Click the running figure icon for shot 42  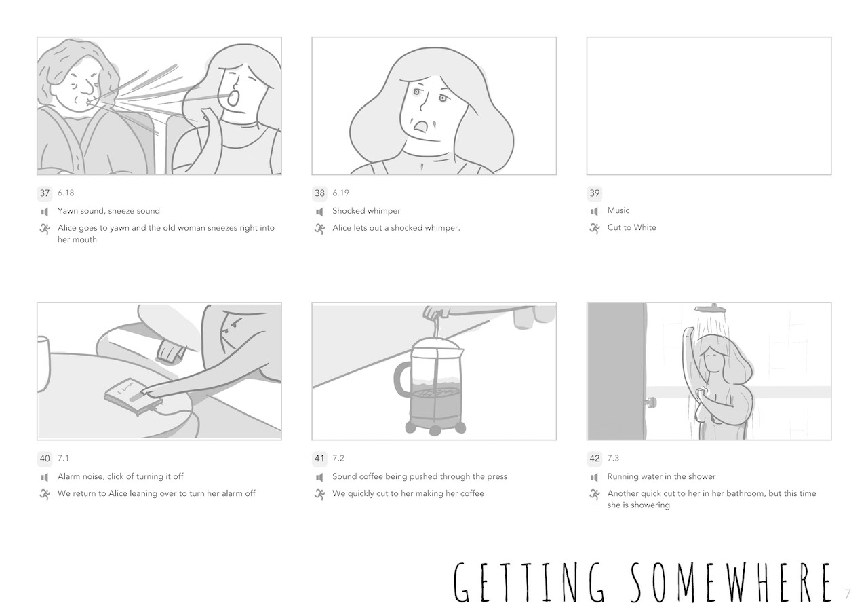(x=595, y=494)
